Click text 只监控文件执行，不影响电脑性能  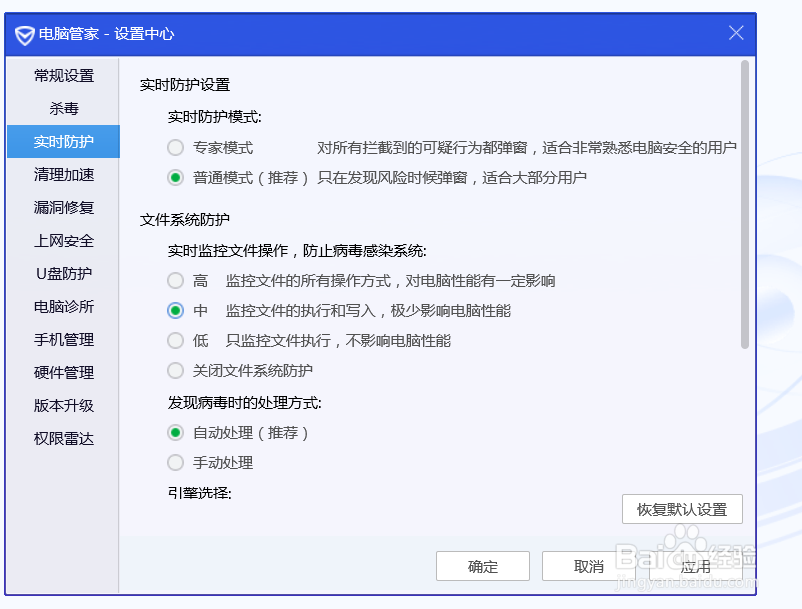coord(339,341)
